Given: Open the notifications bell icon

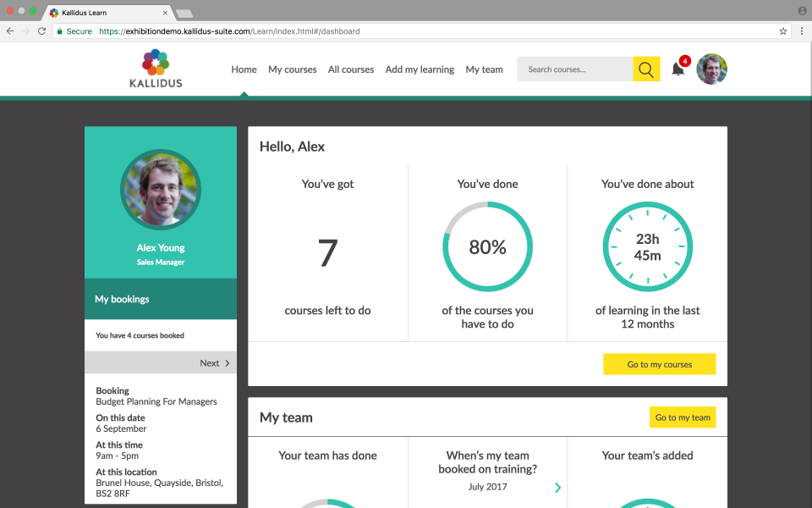Looking at the screenshot, I should click(x=678, y=69).
